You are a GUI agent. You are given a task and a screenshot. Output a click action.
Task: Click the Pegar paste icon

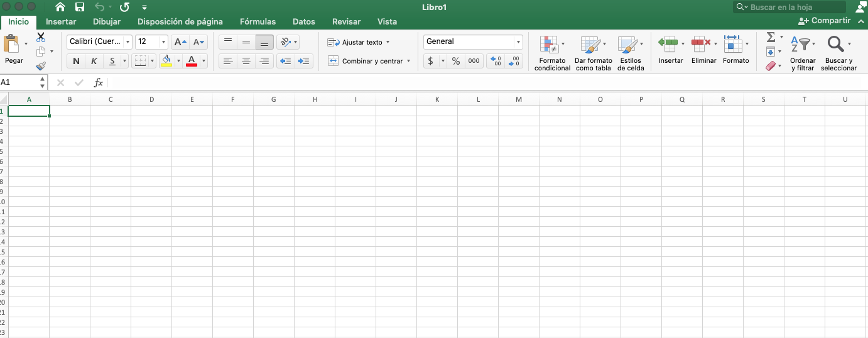pyautogui.click(x=11, y=45)
